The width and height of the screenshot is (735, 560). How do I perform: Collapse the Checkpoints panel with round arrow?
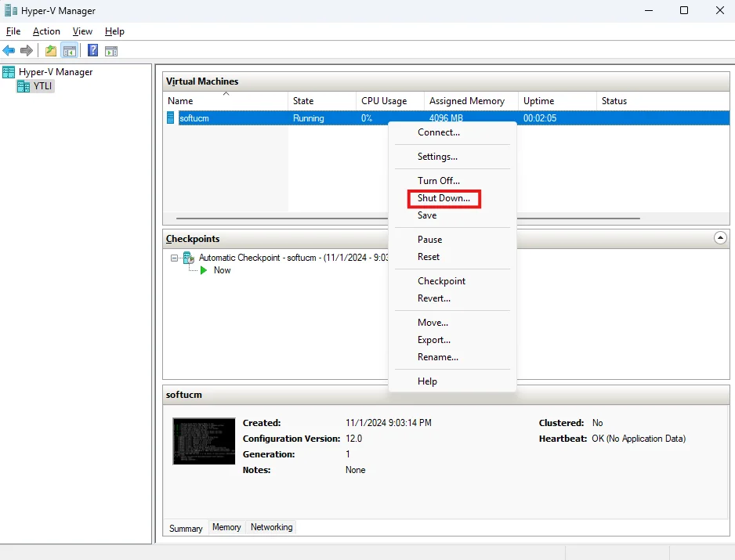click(x=720, y=238)
